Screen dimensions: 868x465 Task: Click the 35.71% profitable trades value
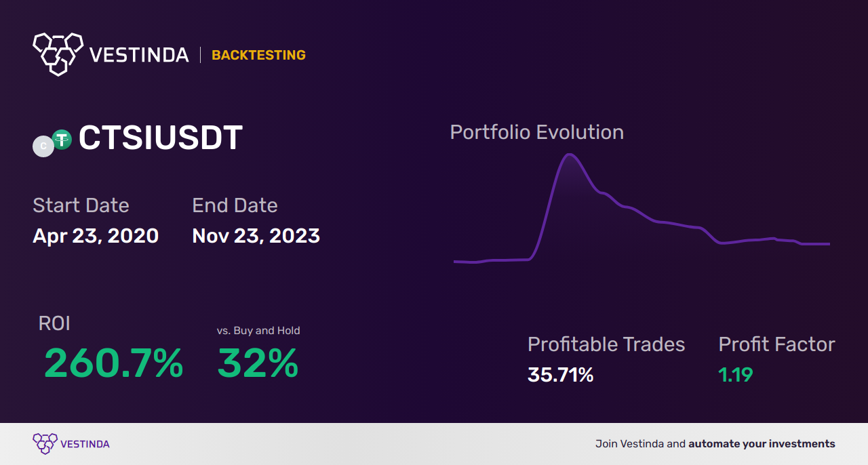560,375
